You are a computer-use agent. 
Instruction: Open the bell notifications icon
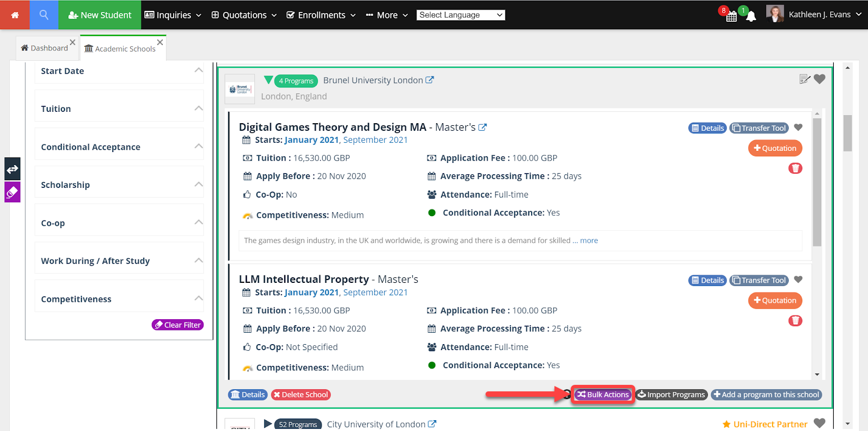coord(751,16)
